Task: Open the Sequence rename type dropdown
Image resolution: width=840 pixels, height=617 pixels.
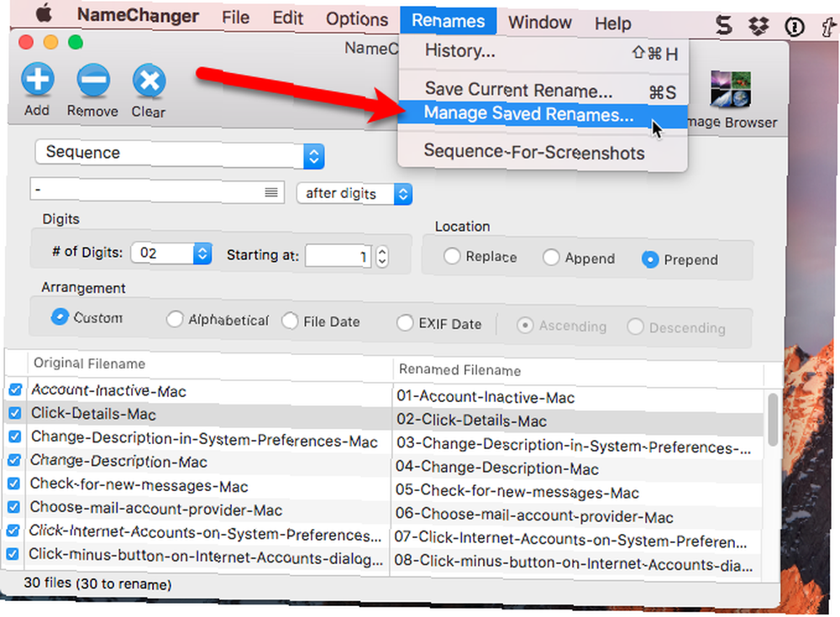Action: (x=180, y=154)
